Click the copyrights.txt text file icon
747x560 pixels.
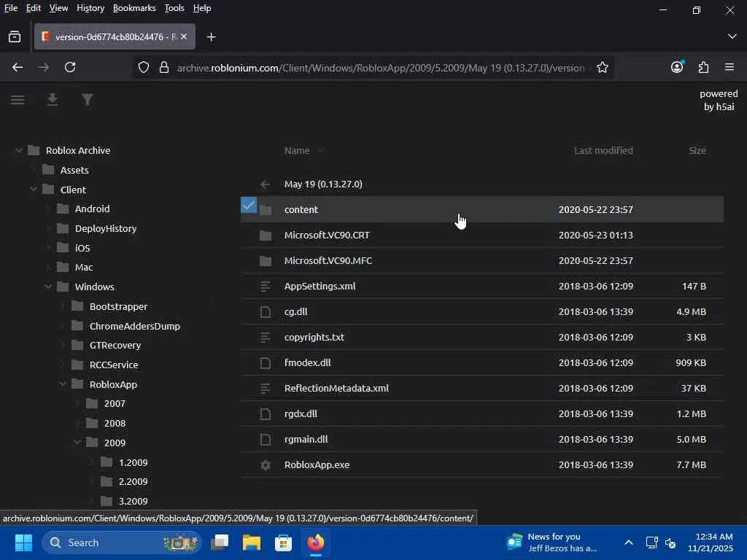click(x=266, y=337)
